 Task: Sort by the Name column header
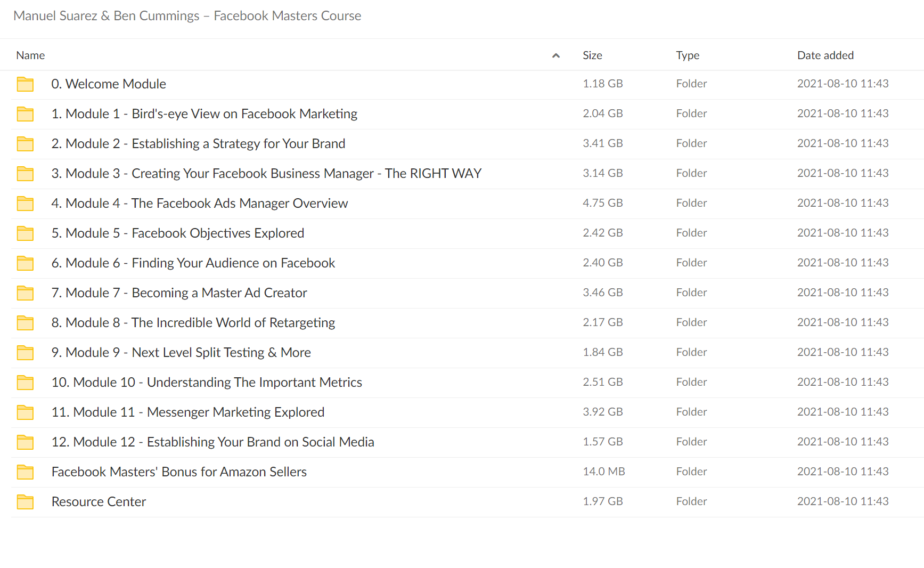[30, 55]
